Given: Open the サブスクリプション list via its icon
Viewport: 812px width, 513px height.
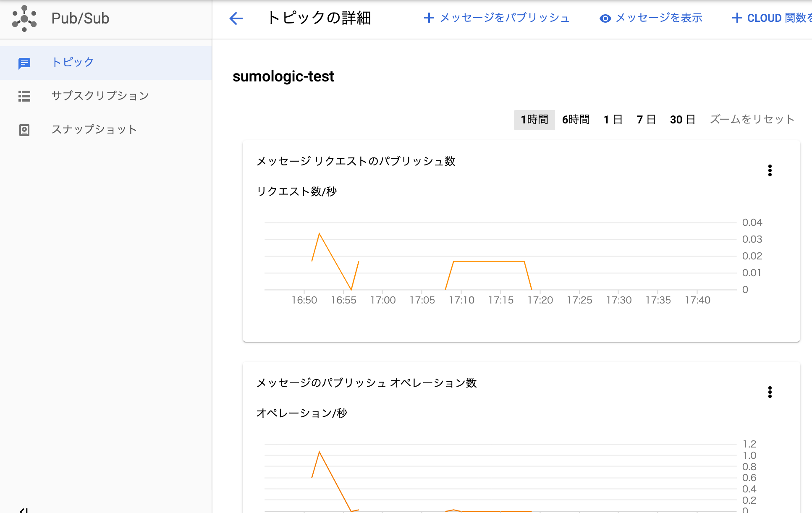Looking at the screenshot, I should 24,96.
